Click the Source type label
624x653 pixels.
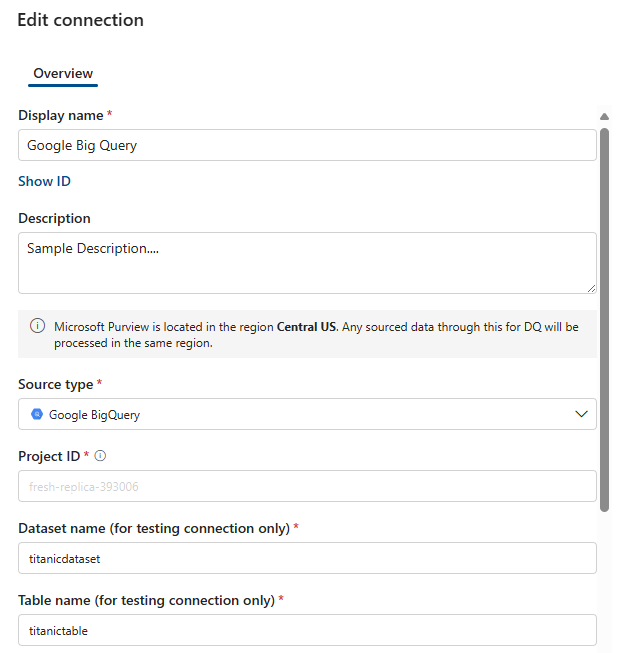click(55, 384)
